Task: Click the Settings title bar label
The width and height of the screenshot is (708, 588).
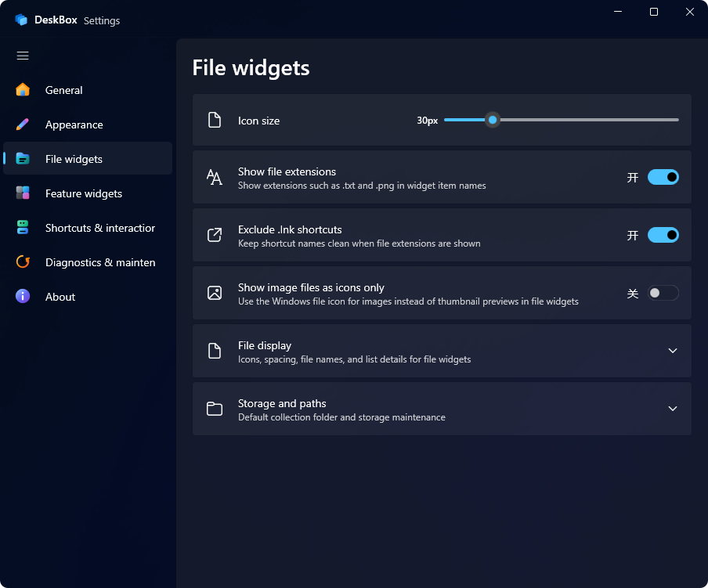Action: 102,21
